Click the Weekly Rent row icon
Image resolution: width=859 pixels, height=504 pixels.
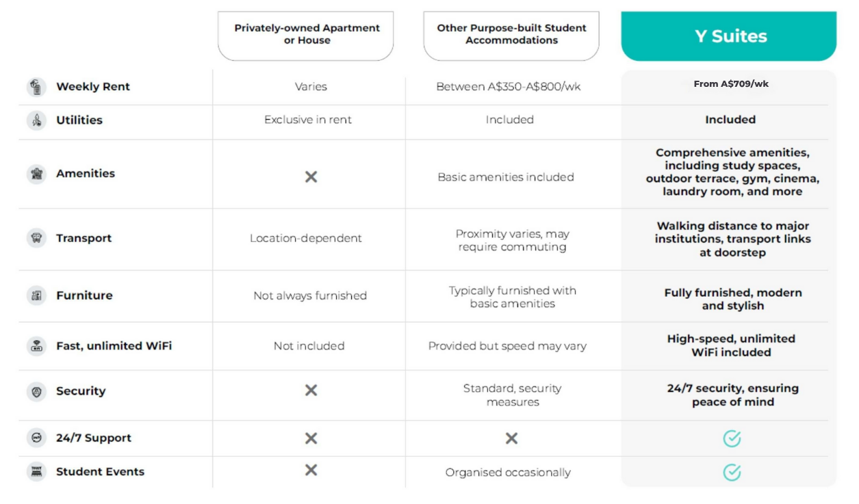36,87
